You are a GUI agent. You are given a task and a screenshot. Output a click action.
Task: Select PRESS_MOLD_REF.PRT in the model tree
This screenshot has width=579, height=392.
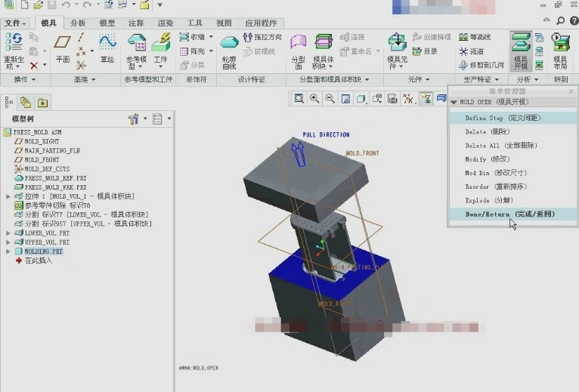click(x=55, y=178)
